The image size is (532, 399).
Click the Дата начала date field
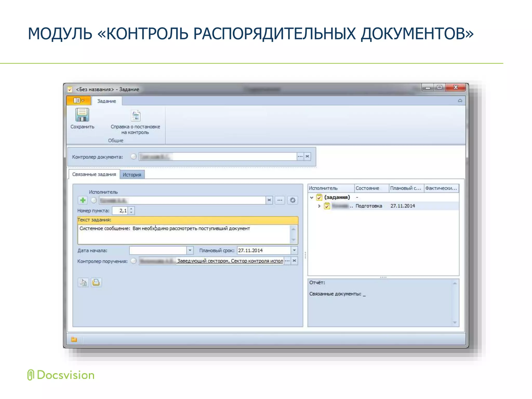coord(158,250)
